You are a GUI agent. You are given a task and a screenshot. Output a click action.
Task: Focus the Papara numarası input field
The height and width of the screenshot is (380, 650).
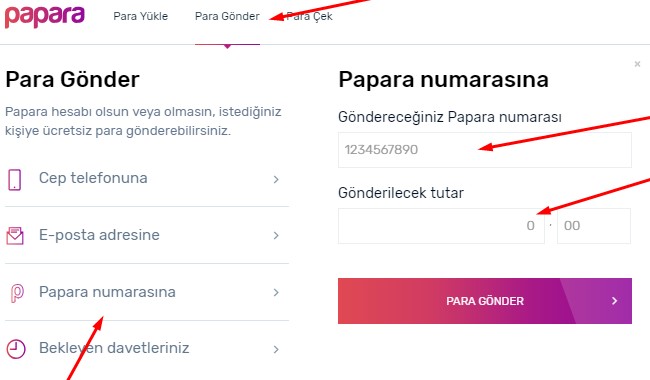coord(485,150)
